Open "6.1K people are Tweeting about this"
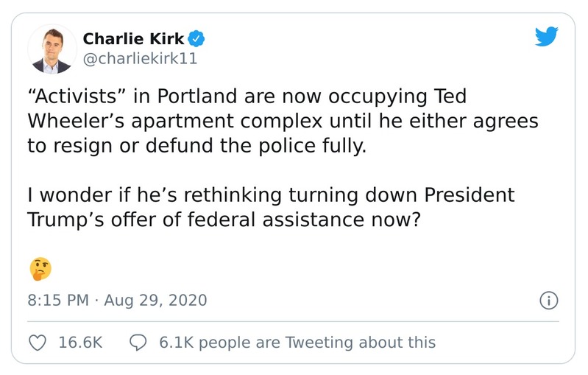 [x=297, y=343]
